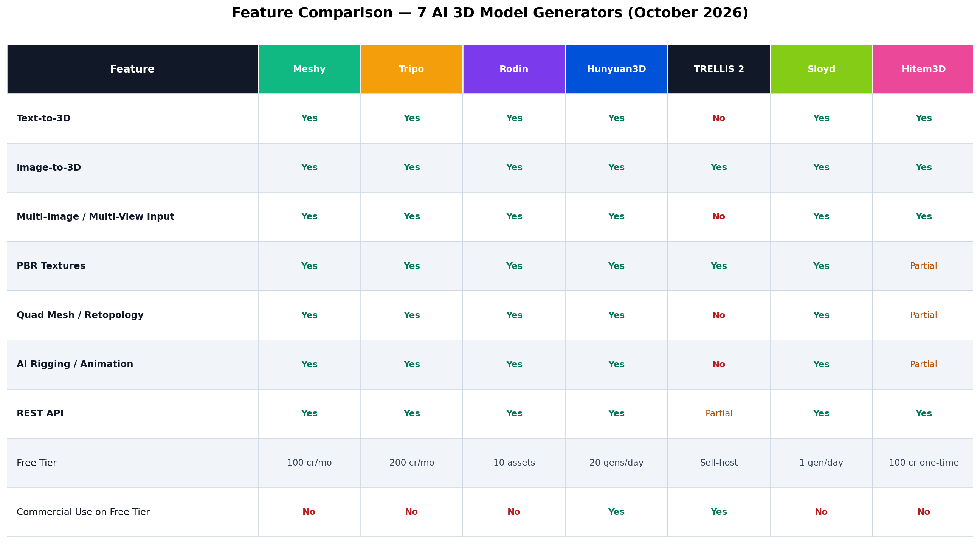This screenshot has width=980, height=551.
Task: Click Hitem3D '100 cr one-time' cell
Action: click(923, 463)
